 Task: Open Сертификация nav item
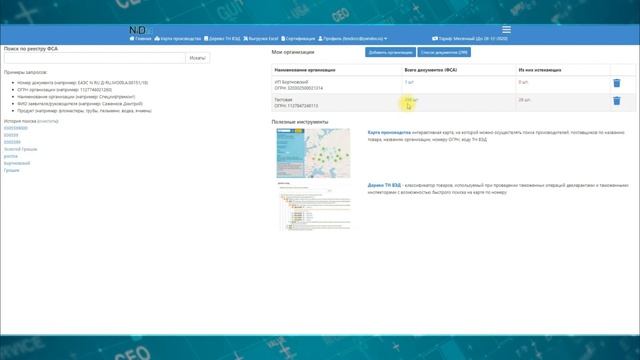[298, 38]
